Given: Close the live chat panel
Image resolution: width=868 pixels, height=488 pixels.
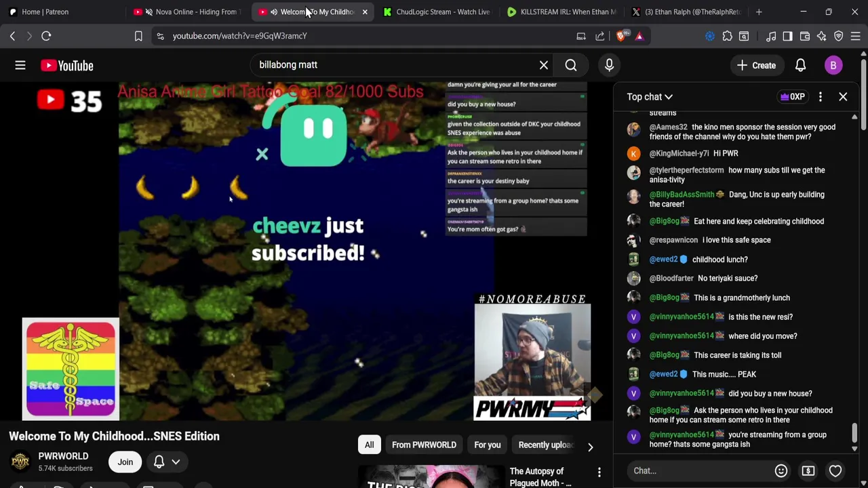Looking at the screenshot, I should 843,97.
